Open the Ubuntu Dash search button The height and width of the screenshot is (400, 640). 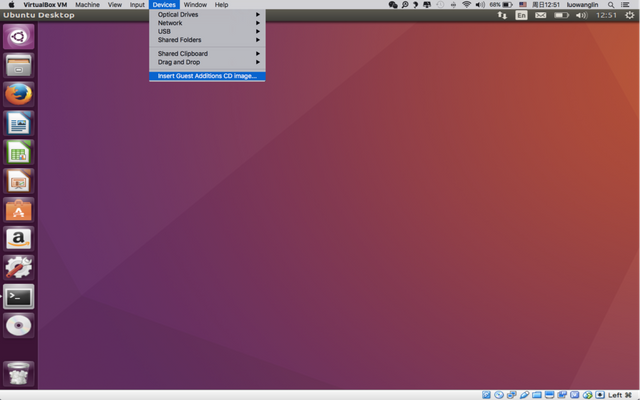18,36
